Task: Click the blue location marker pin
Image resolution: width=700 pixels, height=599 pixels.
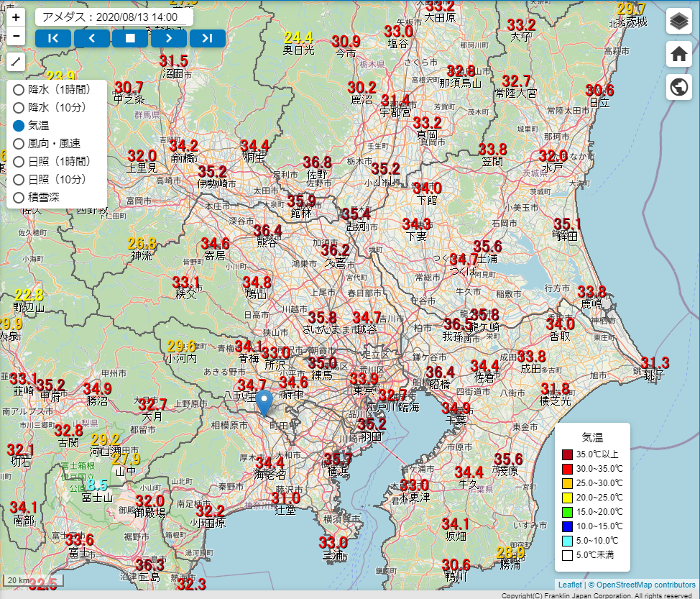Action: tap(264, 403)
